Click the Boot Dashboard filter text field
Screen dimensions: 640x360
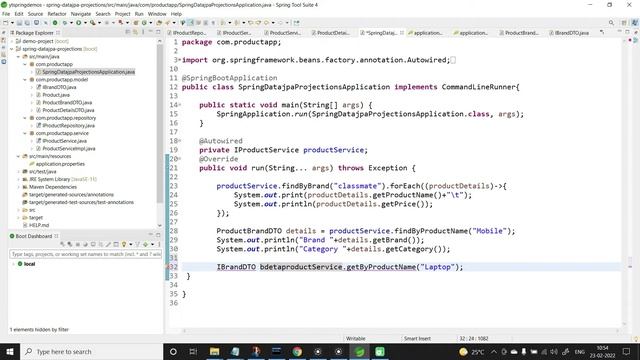(85, 254)
